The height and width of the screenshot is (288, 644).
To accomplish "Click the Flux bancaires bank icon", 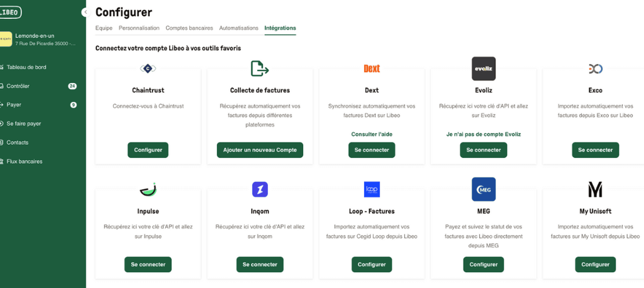I will point(1,161).
